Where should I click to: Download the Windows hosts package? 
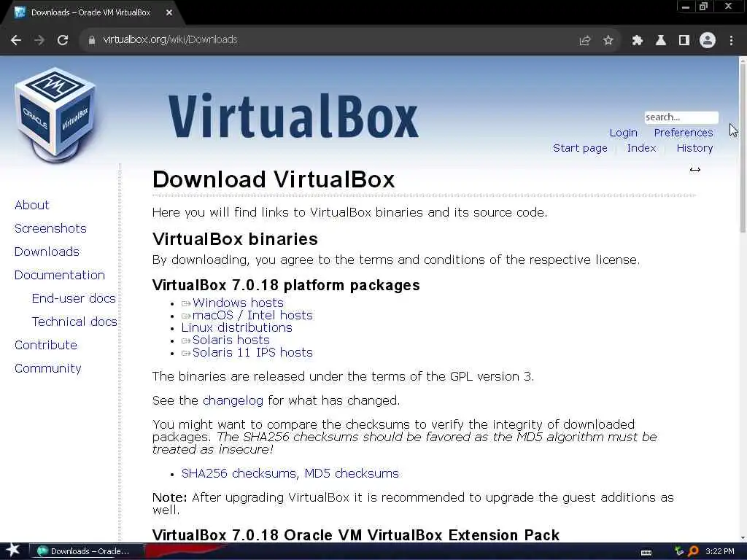(238, 303)
